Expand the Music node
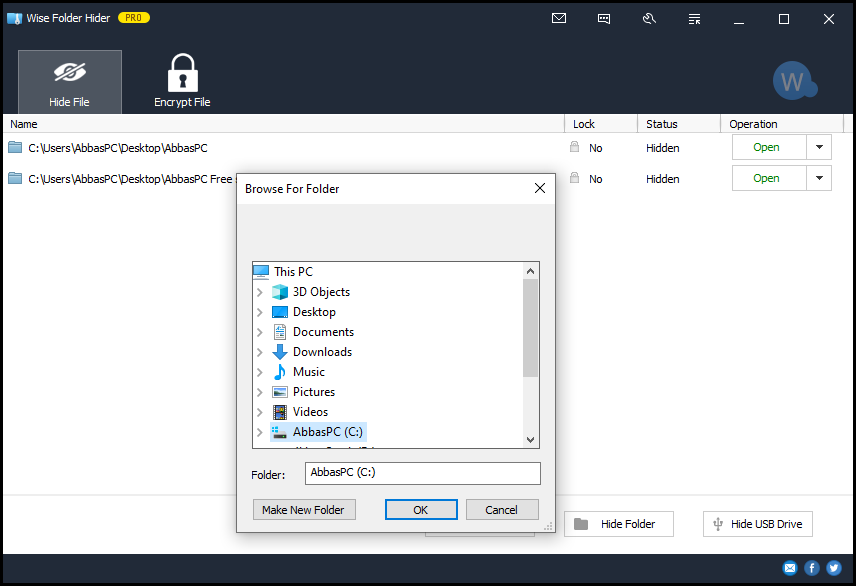856x586 pixels. click(260, 372)
